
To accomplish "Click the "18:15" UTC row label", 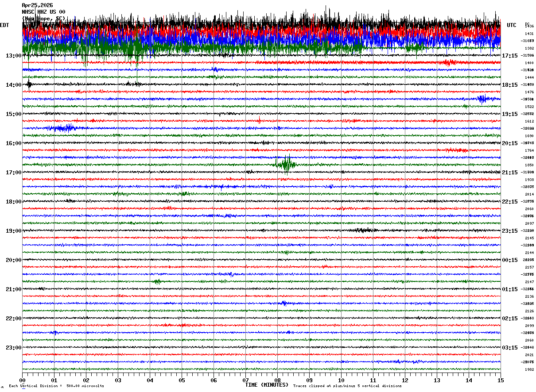I will [x=510, y=85].
